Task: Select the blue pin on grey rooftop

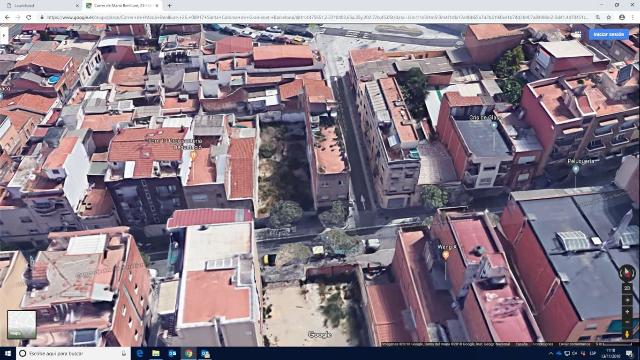Action: 494,125
